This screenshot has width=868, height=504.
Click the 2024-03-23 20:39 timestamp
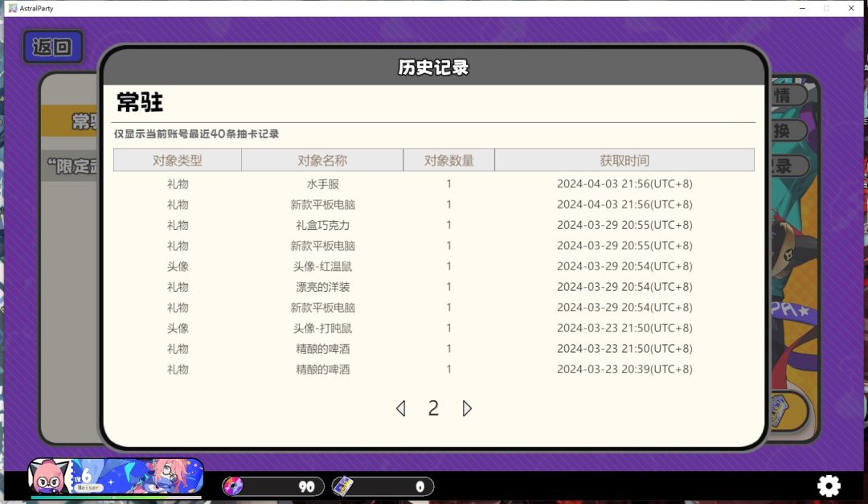[x=624, y=369]
